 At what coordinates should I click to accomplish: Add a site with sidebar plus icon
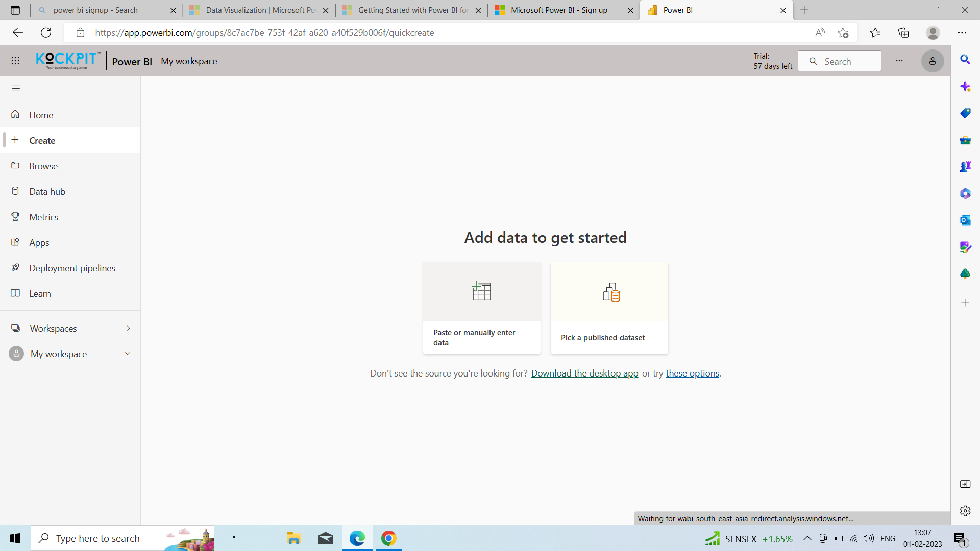(965, 303)
